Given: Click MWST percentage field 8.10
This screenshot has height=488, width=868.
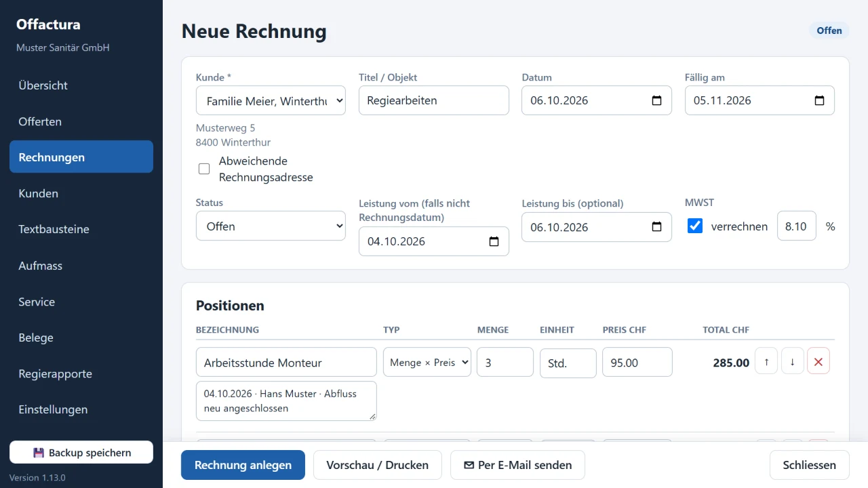Looking at the screenshot, I should point(796,226).
